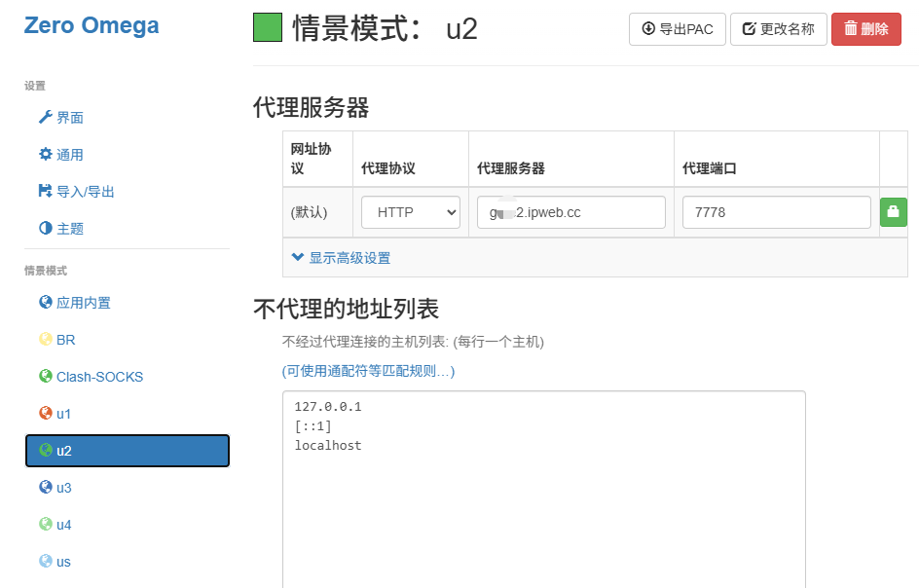Open the wildcard rules help link
Image resolution: width=919 pixels, height=588 pixels.
369,371
